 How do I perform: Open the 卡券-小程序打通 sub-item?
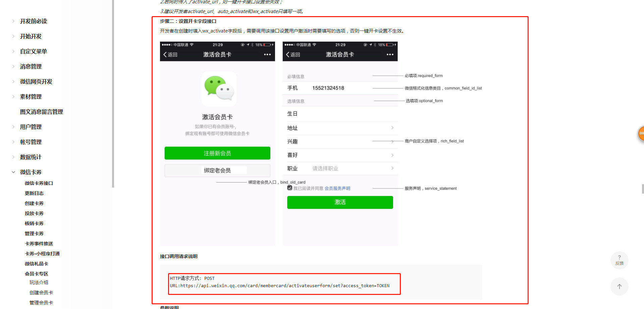(x=42, y=254)
